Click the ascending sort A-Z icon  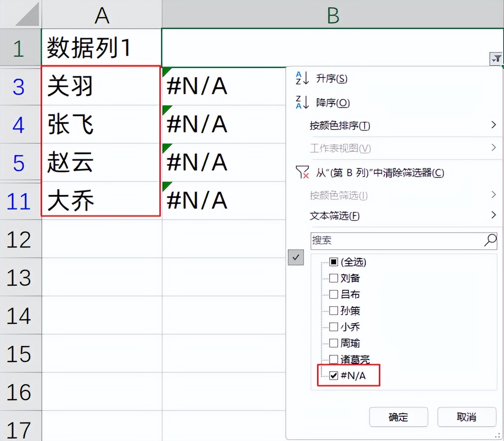point(302,78)
